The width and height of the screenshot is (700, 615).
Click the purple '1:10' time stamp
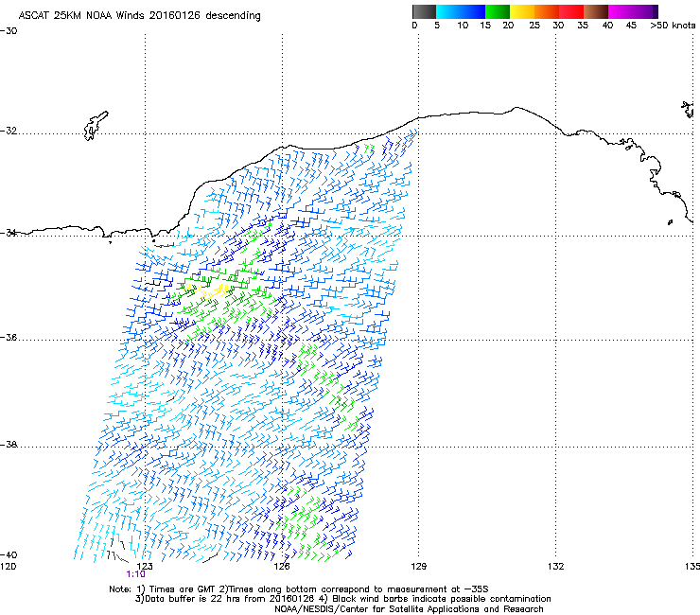coord(135,574)
